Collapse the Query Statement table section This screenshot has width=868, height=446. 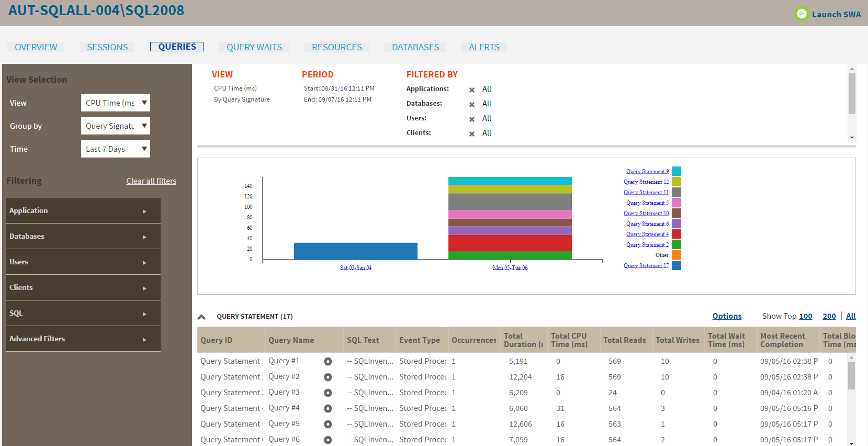click(x=201, y=317)
